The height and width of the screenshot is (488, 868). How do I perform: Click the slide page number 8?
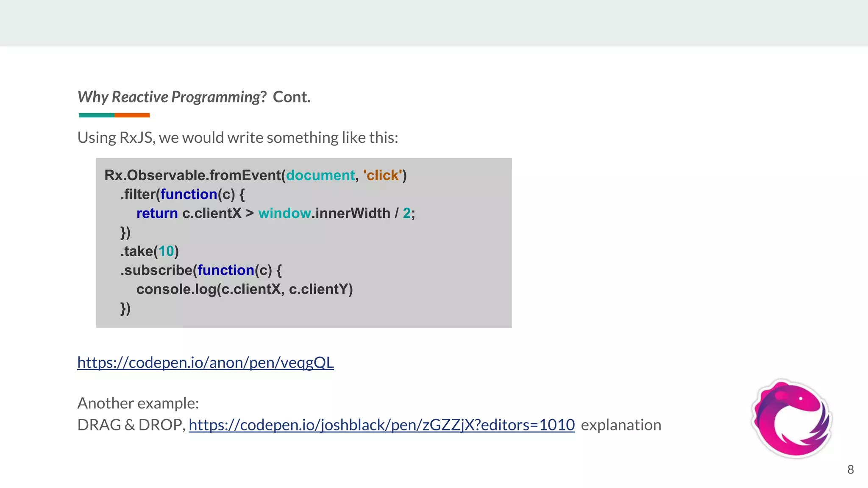850,469
